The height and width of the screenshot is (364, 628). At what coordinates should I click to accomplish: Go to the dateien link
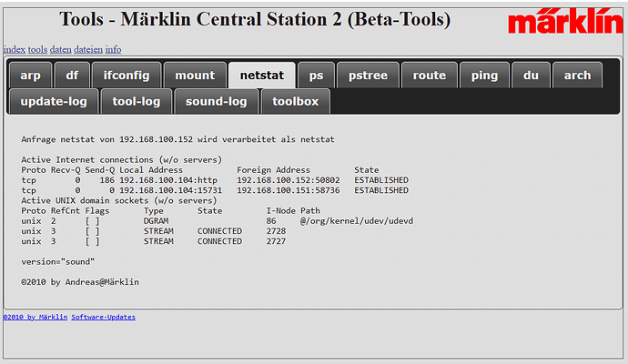(88, 49)
